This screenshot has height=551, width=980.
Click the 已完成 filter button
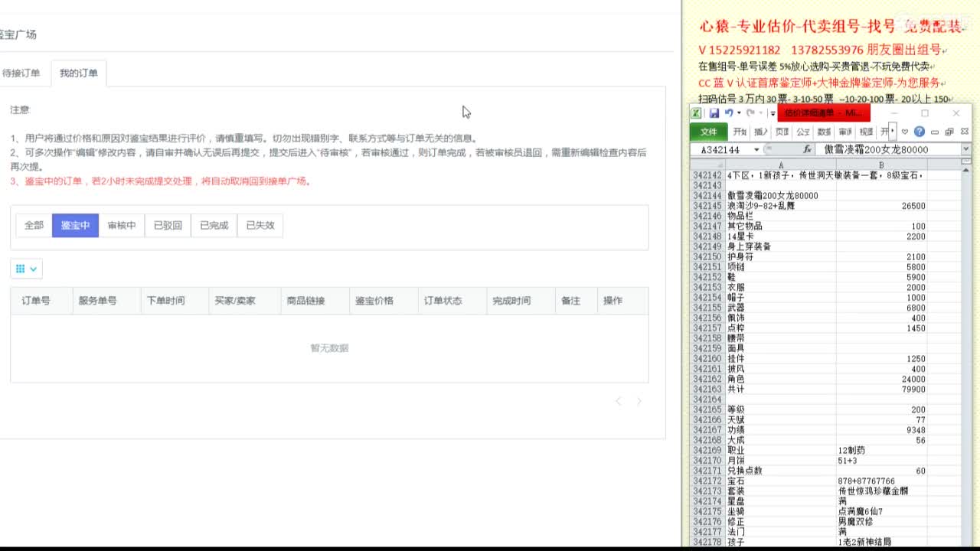(214, 225)
